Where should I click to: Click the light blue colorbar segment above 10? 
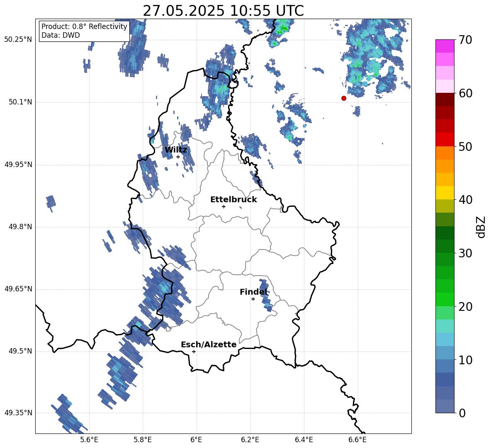coord(445,353)
